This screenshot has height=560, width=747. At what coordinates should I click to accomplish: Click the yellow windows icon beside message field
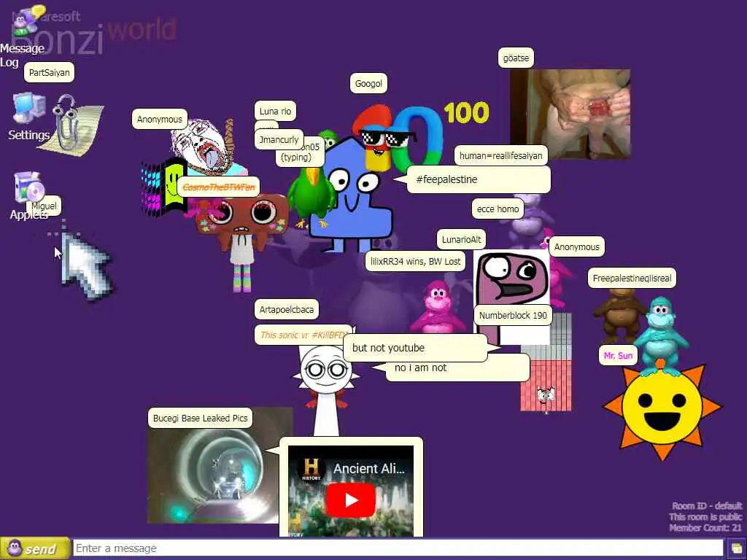pos(736,548)
